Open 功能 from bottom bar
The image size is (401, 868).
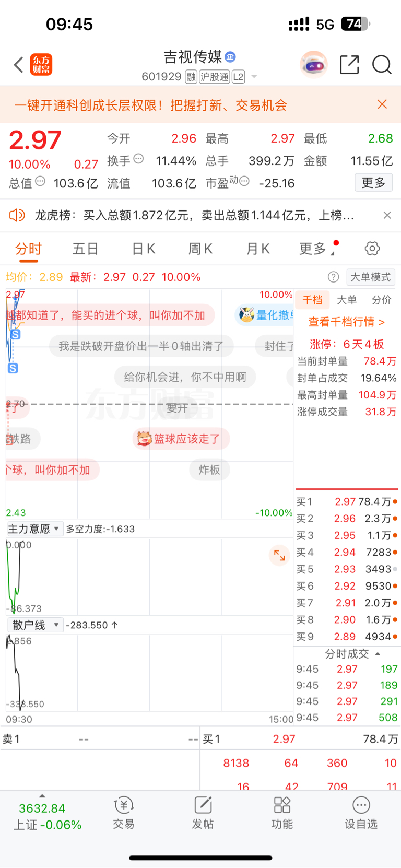tap(282, 814)
